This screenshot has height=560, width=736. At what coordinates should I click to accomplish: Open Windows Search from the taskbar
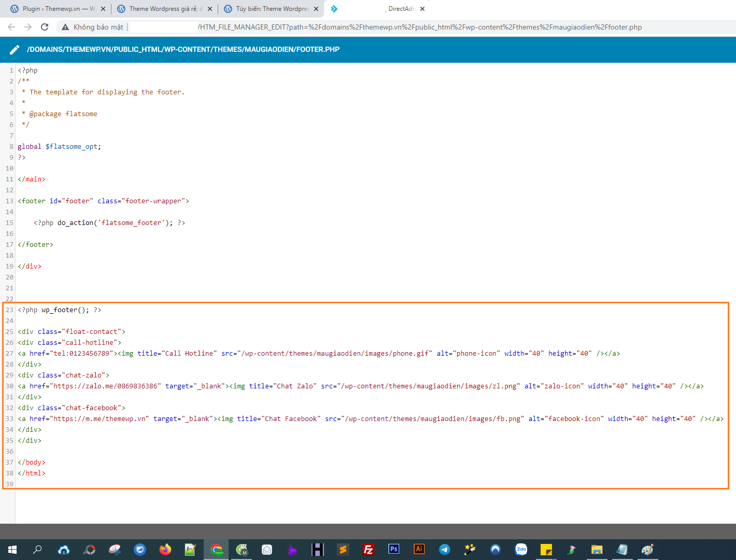pos(37,549)
